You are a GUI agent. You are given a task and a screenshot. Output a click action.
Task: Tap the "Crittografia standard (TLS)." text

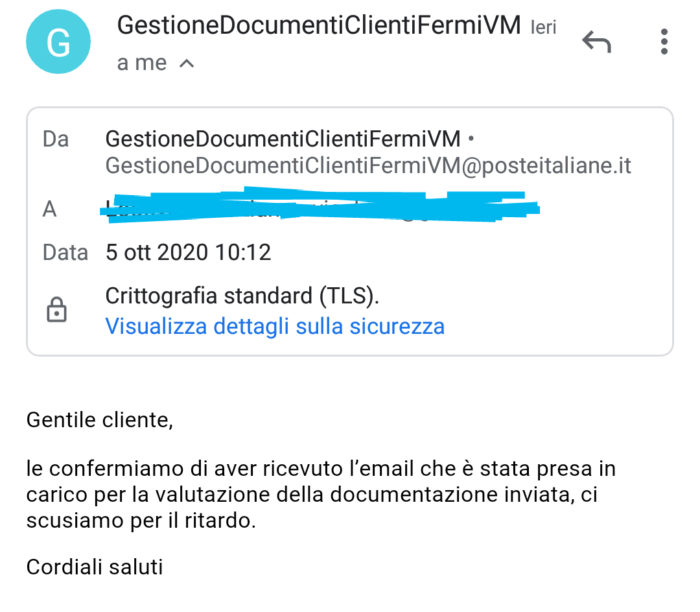(242, 296)
